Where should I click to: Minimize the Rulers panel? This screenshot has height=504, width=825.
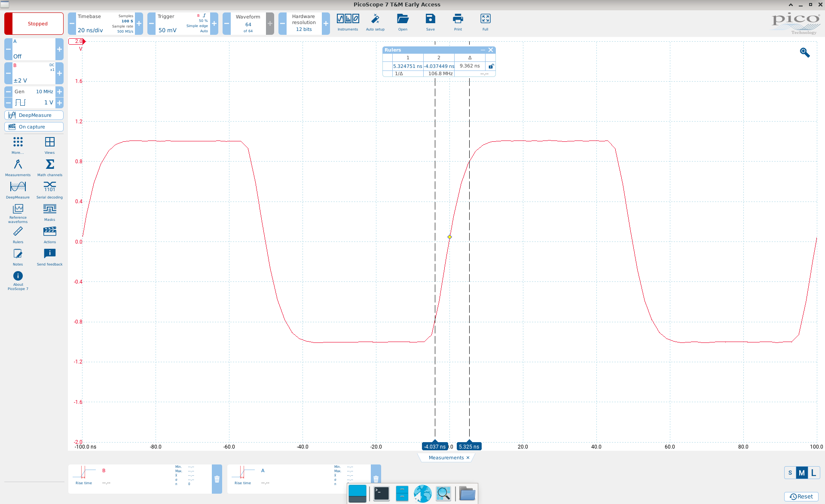coord(483,50)
